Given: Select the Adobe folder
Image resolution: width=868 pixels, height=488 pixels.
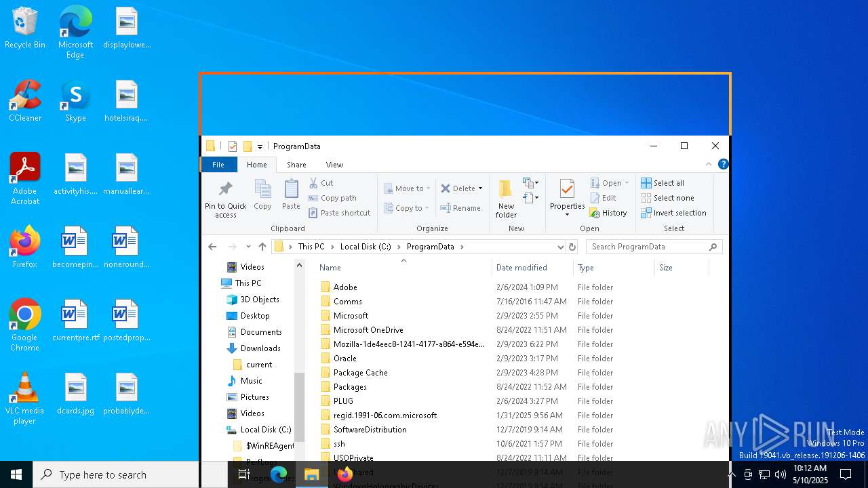Looking at the screenshot, I should pyautogui.click(x=345, y=287).
